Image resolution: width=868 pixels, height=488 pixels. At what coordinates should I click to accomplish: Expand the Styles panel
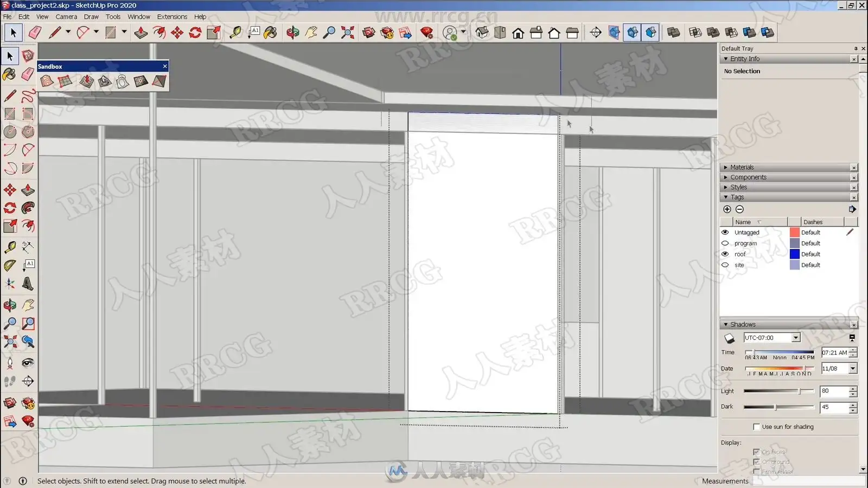pyautogui.click(x=726, y=187)
